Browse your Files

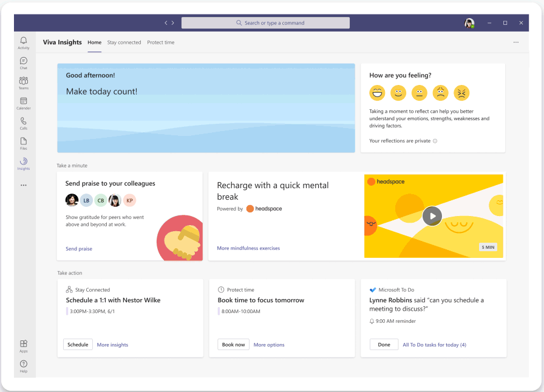pos(23,143)
